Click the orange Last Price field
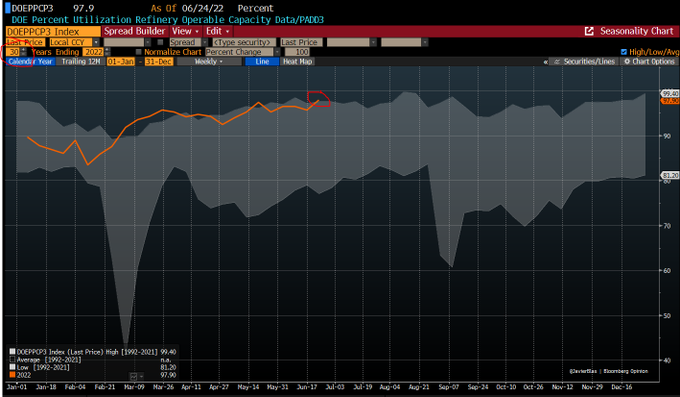Screen dimensions: 680x397 [25, 42]
